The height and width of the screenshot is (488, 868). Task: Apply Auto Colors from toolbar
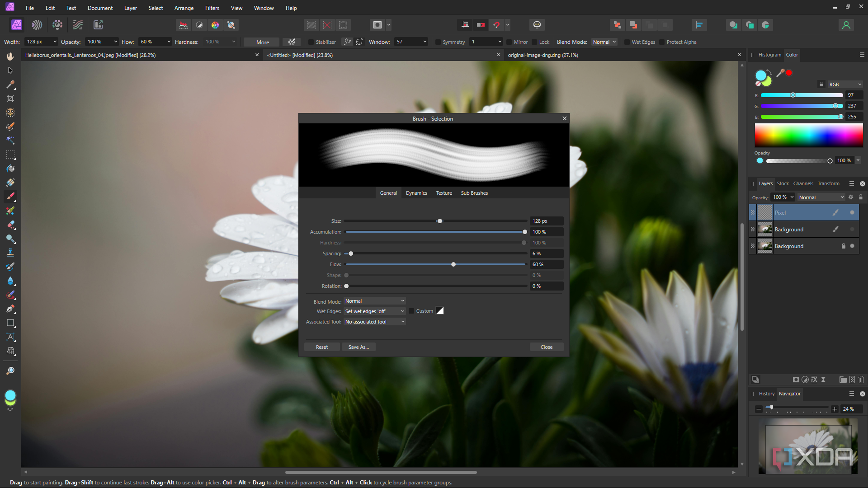pyautogui.click(x=215, y=25)
